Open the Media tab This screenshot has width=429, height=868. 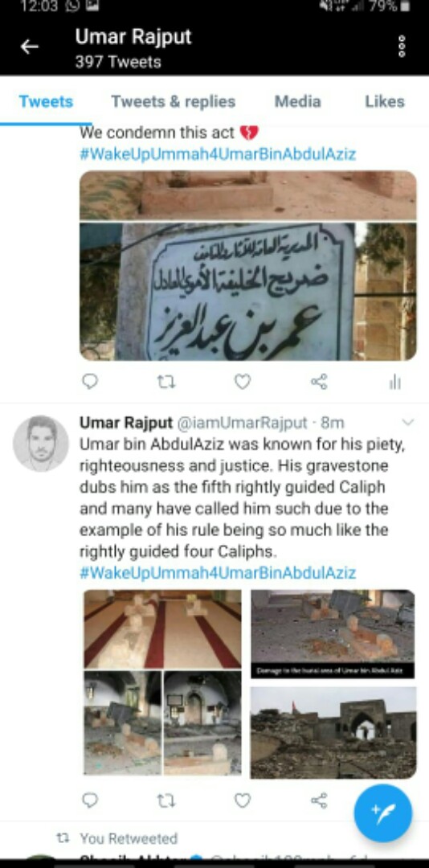pos(298,101)
